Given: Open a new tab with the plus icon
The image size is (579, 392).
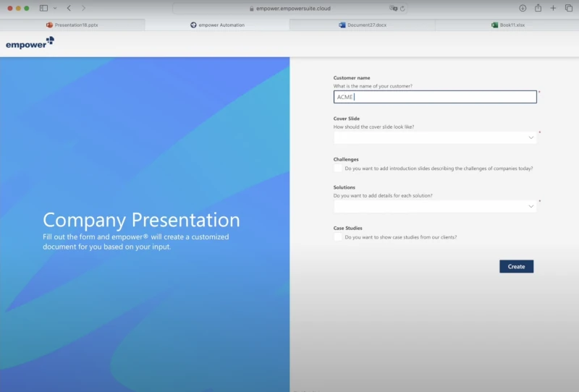Looking at the screenshot, I should pyautogui.click(x=553, y=8).
